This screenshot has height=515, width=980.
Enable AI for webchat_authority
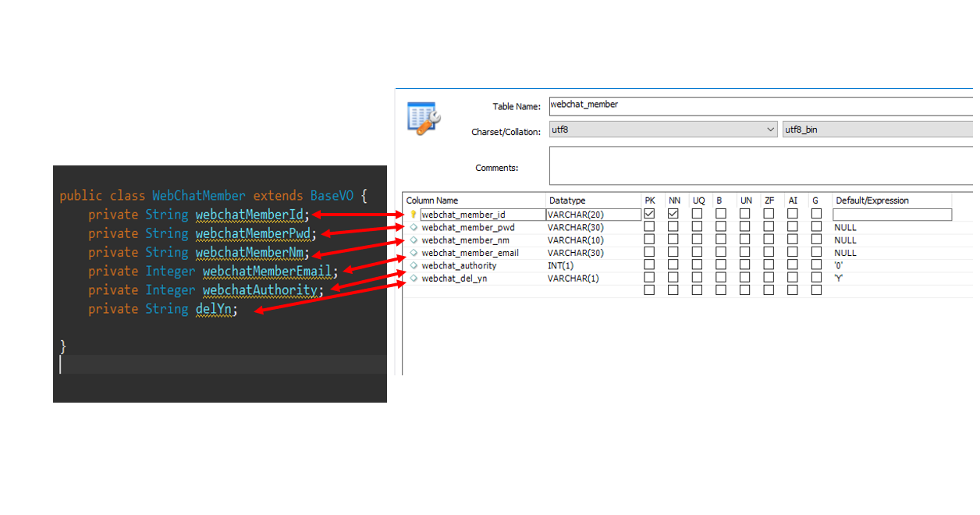coord(793,265)
